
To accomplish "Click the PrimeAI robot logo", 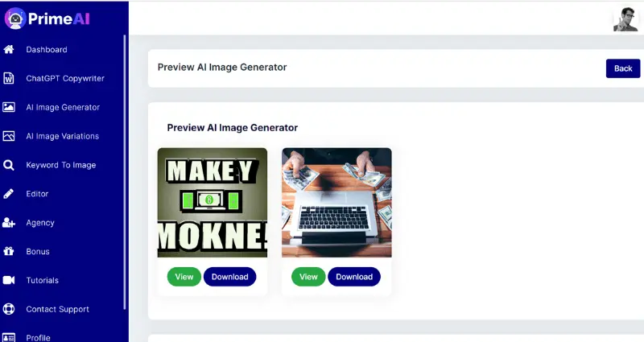I will 15,19.
